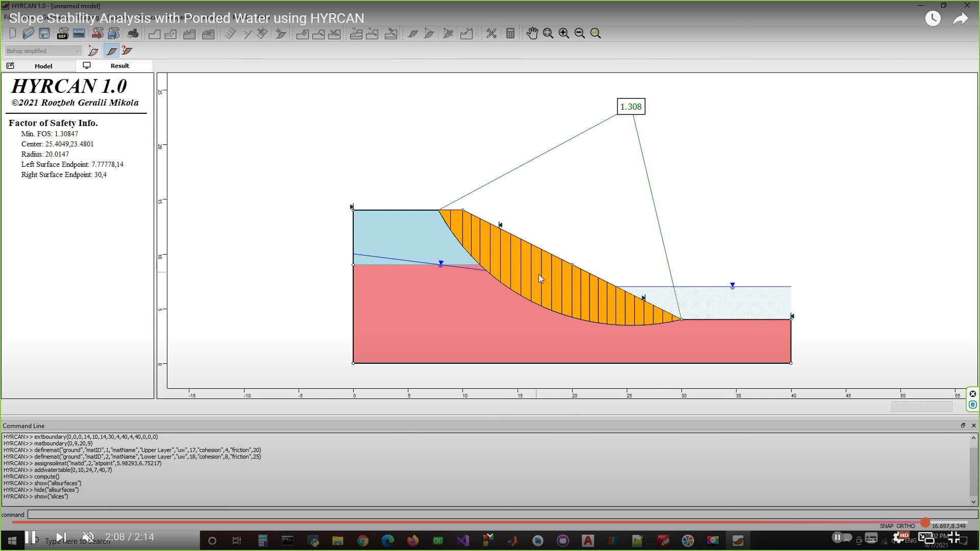The width and height of the screenshot is (980, 551).
Task: Add external boundary tool
Action: tap(155, 34)
